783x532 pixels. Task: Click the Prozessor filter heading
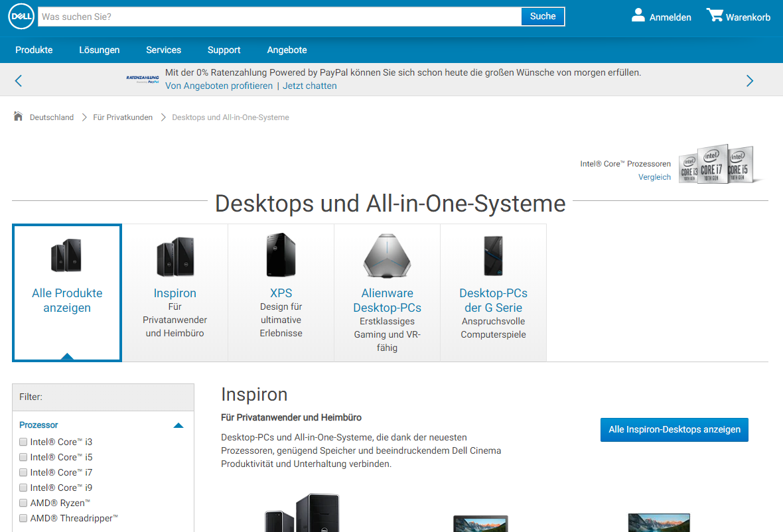coord(38,425)
